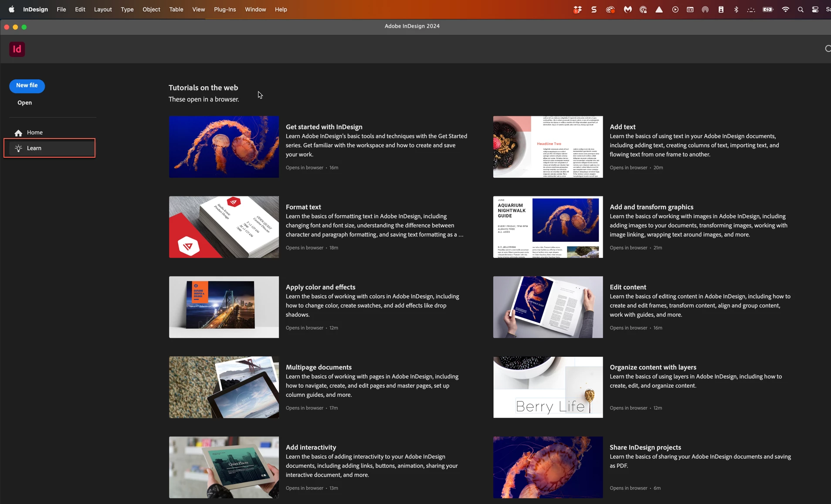Click 'Opens in browser · 16m' under Get started
Viewport: 831px width, 504px height.
[x=312, y=168]
